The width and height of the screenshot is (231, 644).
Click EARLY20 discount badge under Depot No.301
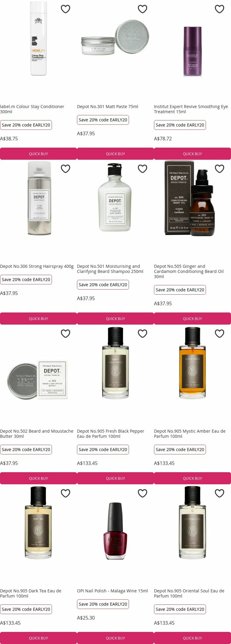pyautogui.click(x=103, y=120)
